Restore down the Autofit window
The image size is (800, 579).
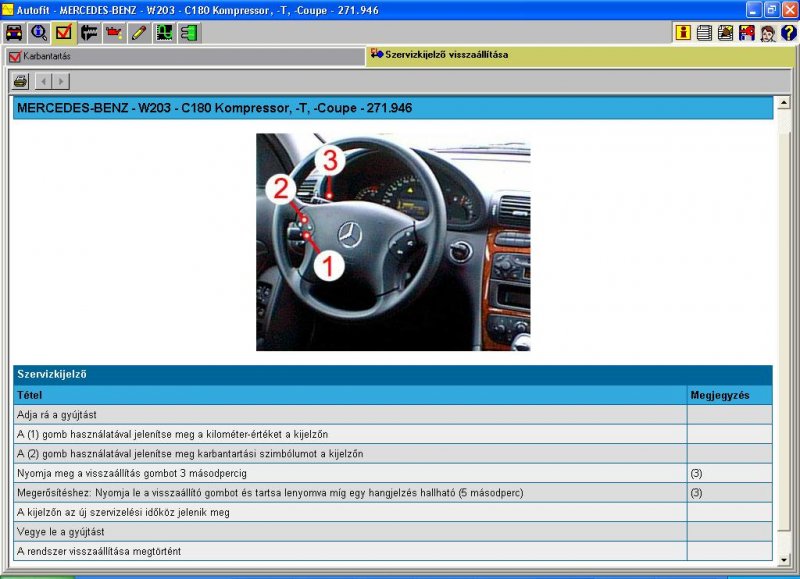pos(771,10)
